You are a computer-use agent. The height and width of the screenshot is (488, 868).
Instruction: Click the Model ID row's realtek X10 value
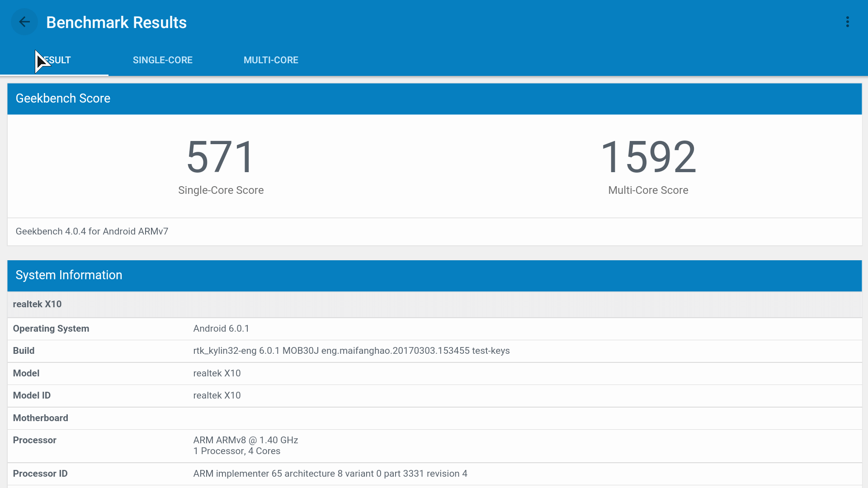[x=217, y=395]
